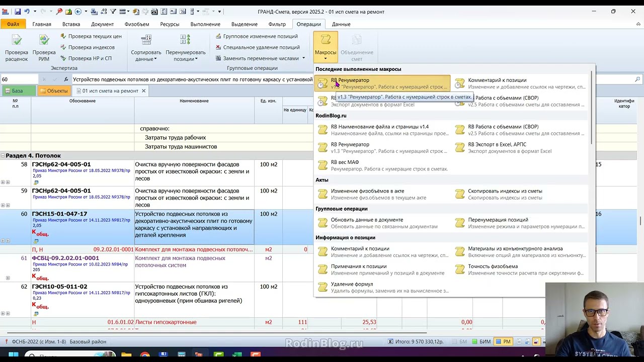Open the Сортировать данные dropdown
Screen dimensions: 644x362
[146, 48]
